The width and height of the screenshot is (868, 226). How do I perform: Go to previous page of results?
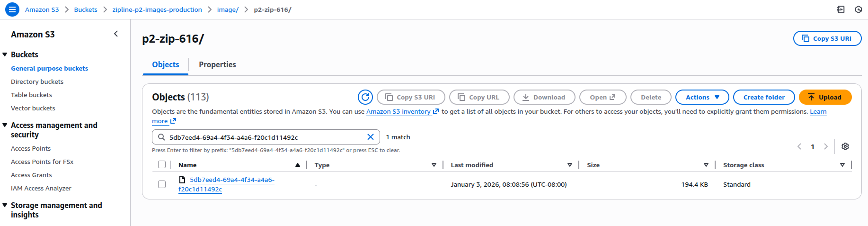[x=799, y=146]
